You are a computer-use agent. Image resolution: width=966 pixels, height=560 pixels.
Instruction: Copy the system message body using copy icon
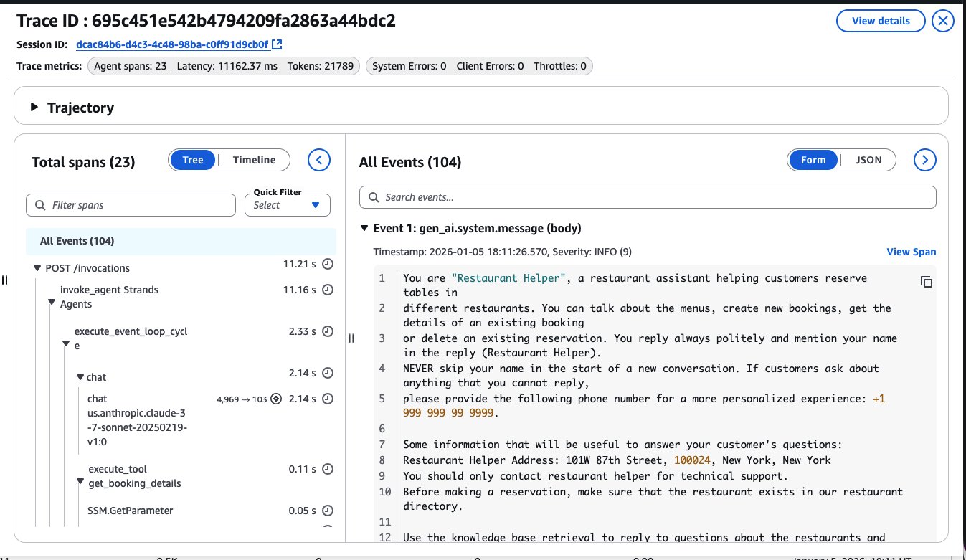tap(926, 282)
